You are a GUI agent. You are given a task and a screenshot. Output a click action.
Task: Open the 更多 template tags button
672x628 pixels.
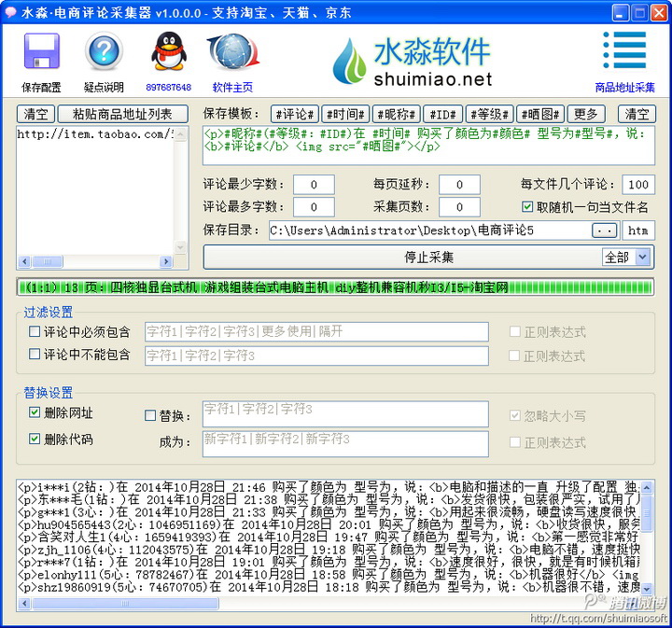tap(586, 114)
